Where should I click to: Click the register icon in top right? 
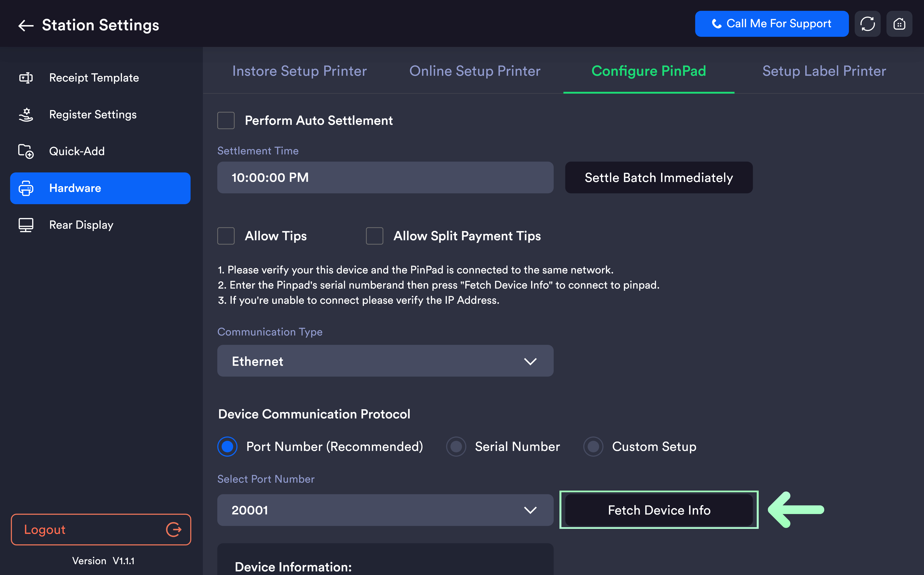[899, 24]
